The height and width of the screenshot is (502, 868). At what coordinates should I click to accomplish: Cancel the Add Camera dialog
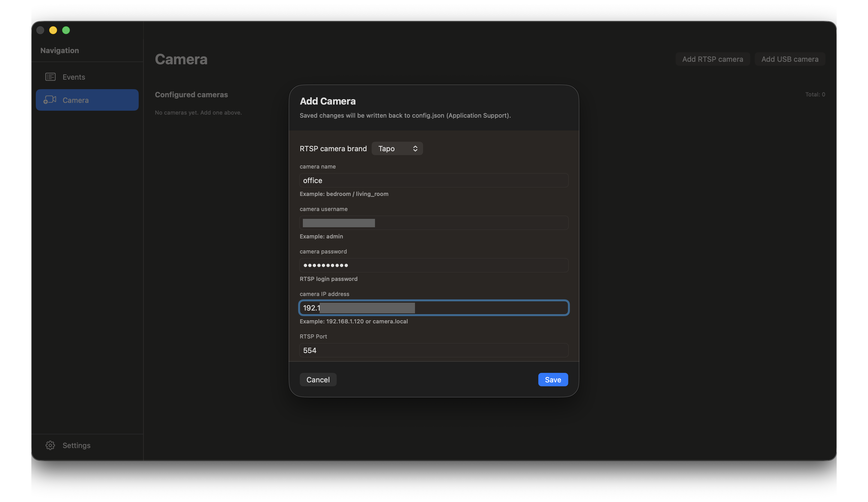(318, 379)
